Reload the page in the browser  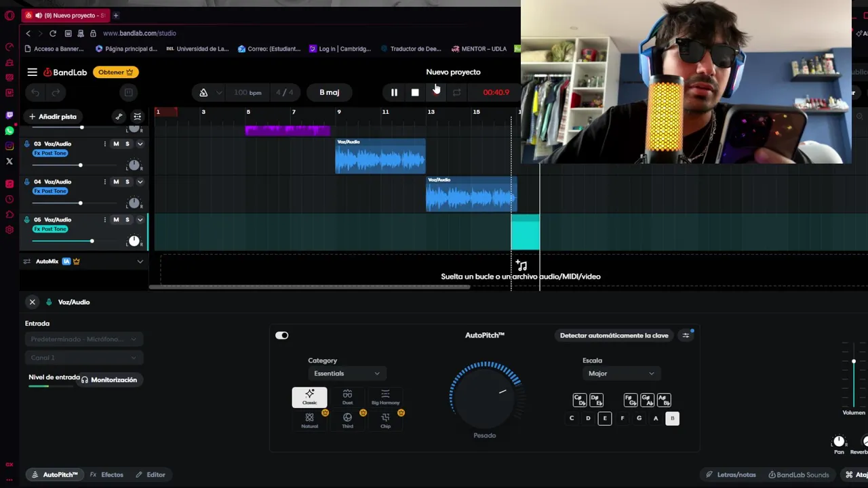click(x=53, y=33)
